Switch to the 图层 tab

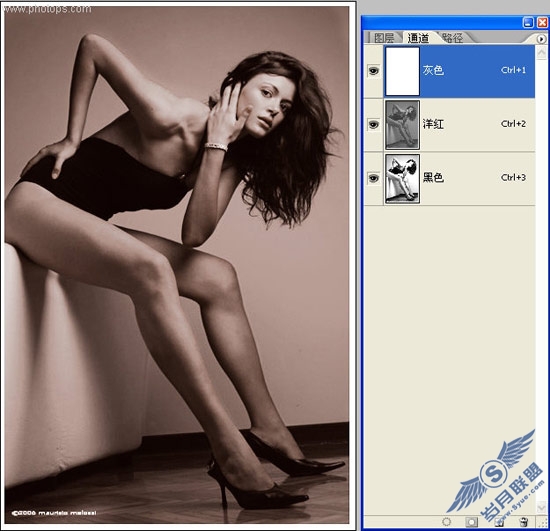pyautogui.click(x=384, y=38)
